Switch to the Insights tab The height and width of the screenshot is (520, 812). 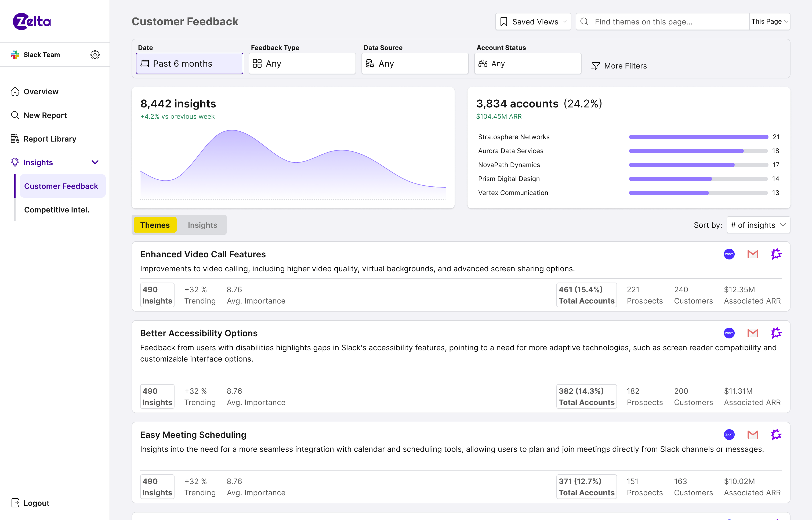pos(202,225)
